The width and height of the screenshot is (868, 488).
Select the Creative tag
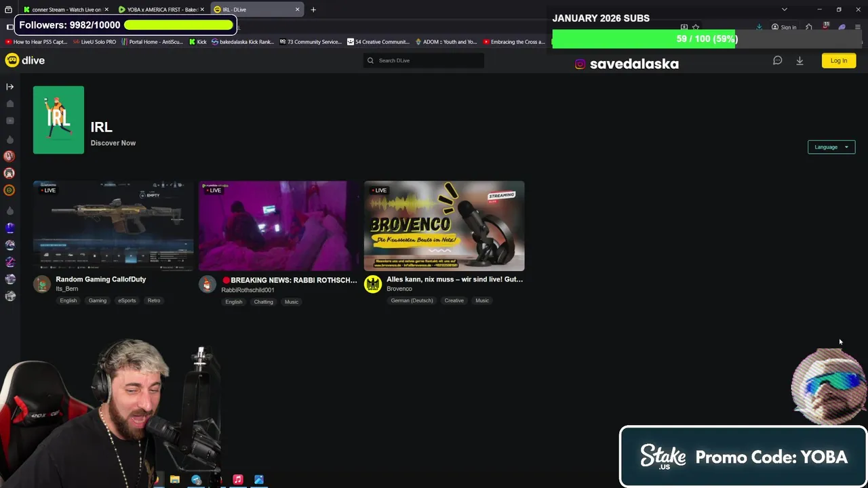click(x=454, y=300)
